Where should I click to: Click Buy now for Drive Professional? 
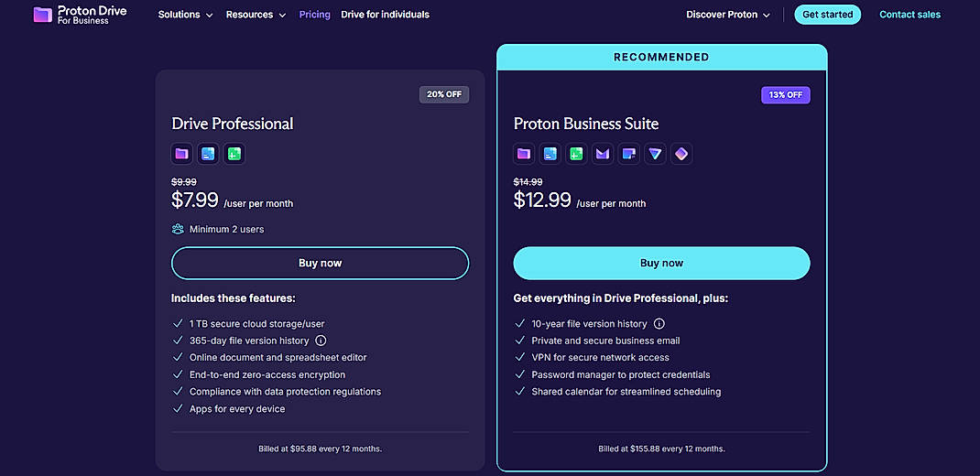pos(320,263)
